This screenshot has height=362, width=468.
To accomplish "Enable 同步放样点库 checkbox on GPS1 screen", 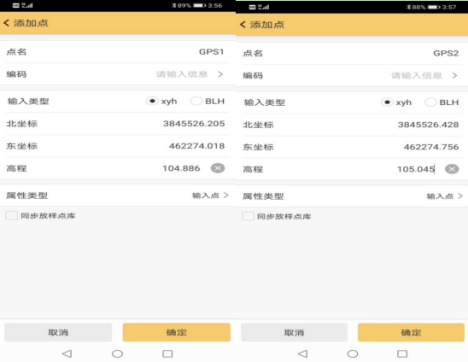I will coord(12,216).
